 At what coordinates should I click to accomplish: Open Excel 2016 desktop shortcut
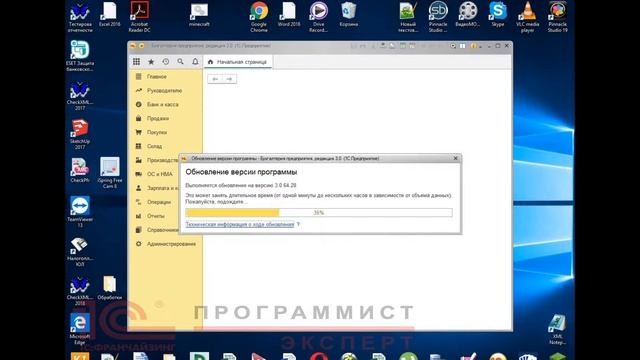click(109, 14)
